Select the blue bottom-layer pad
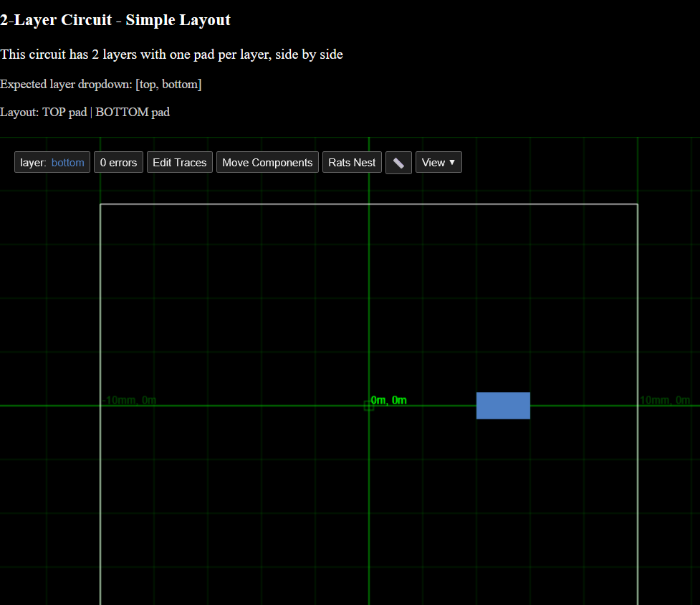Viewport: 700px width, 605px height. (x=503, y=406)
